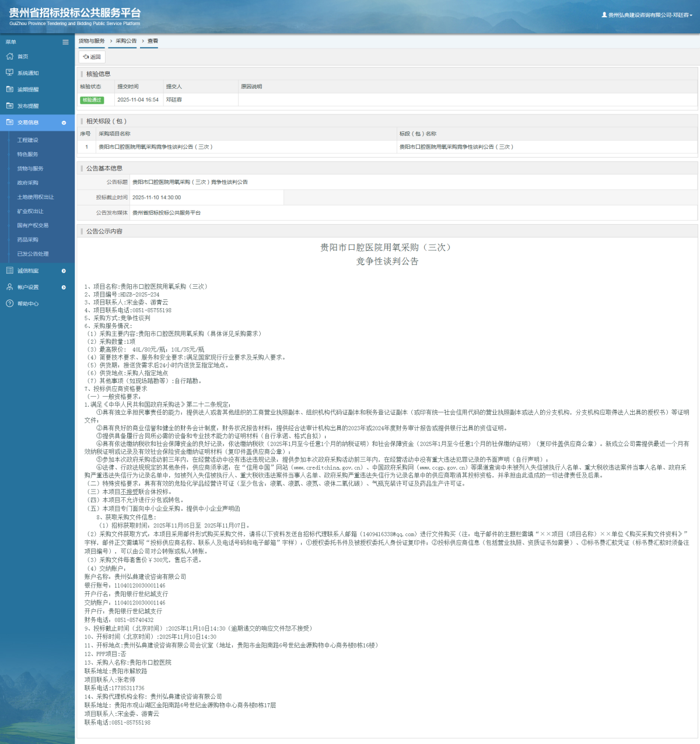This screenshot has width=700, height=744.
Task: Click the monitor icon for 系统通知
Action: (x=9, y=73)
